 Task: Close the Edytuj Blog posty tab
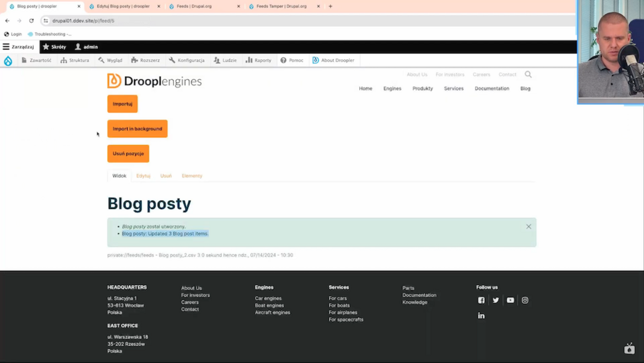coord(158,6)
